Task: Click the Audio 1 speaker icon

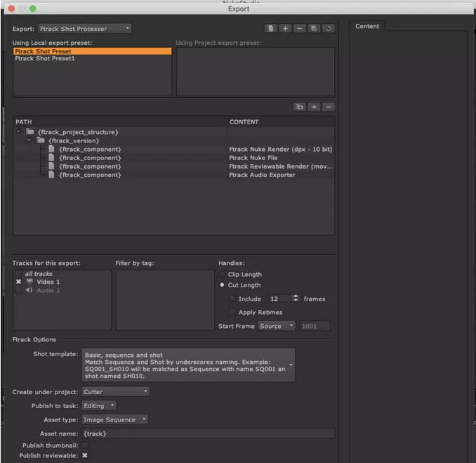Action: coord(29,290)
